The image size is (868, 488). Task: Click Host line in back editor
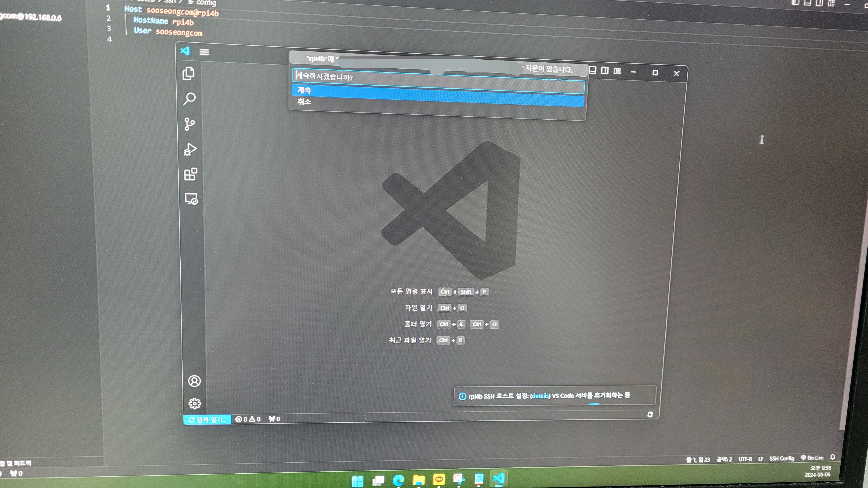tap(171, 11)
